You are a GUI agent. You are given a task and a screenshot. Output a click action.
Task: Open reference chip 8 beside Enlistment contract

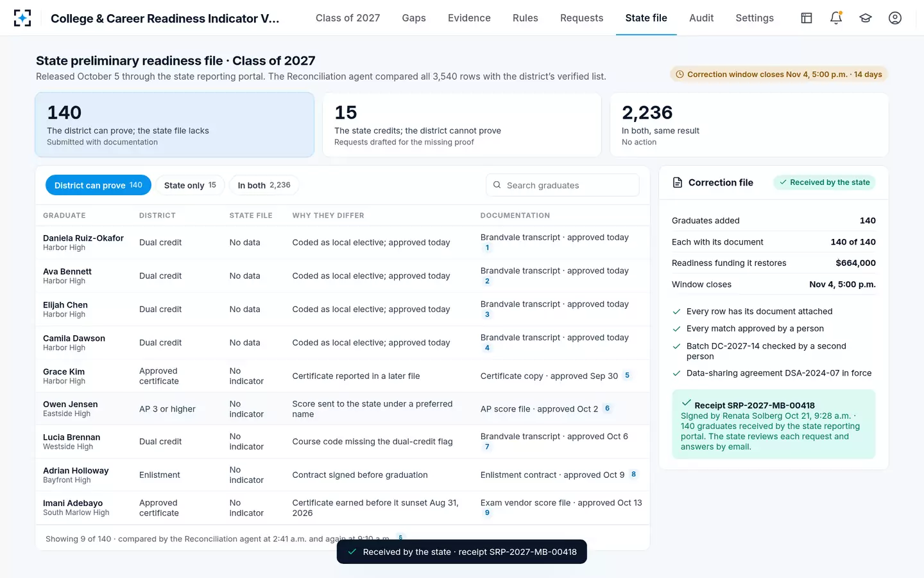click(633, 475)
